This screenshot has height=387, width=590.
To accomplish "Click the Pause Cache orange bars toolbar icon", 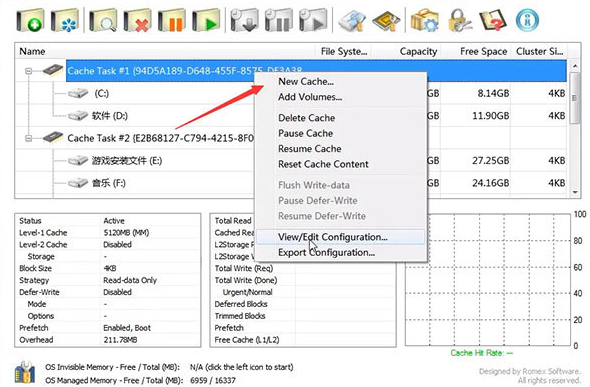I will click(172, 20).
